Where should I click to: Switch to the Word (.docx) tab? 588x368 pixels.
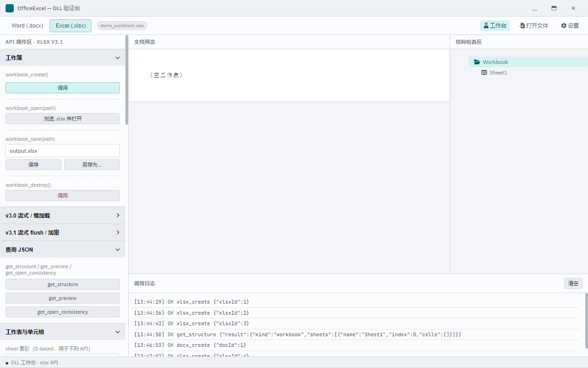coord(27,26)
